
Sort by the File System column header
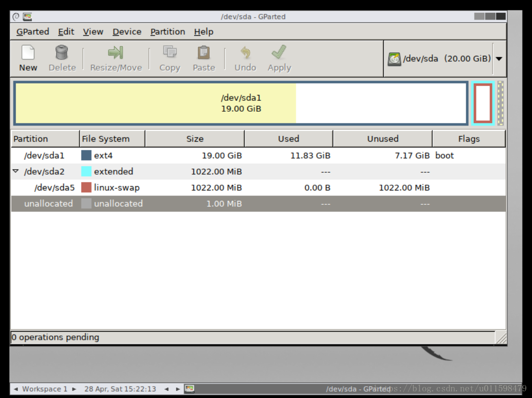tap(113, 138)
